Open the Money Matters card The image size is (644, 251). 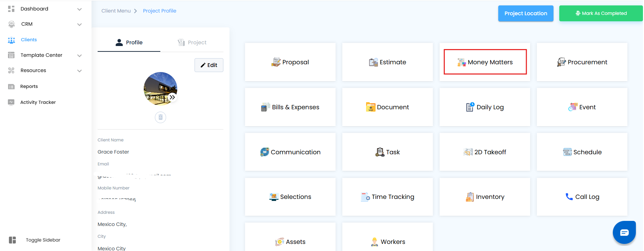(485, 62)
